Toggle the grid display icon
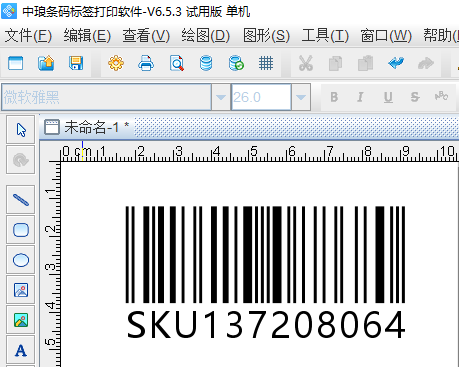Screen dimensions: 459x367 (266, 63)
